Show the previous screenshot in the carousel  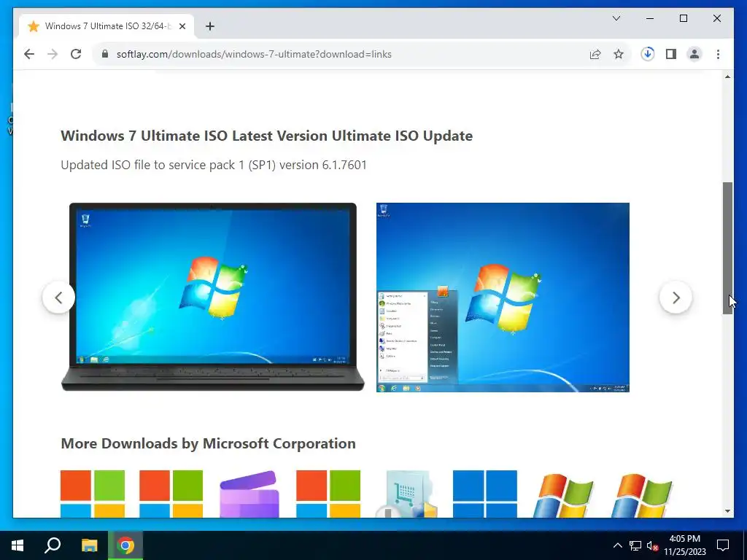point(58,297)
